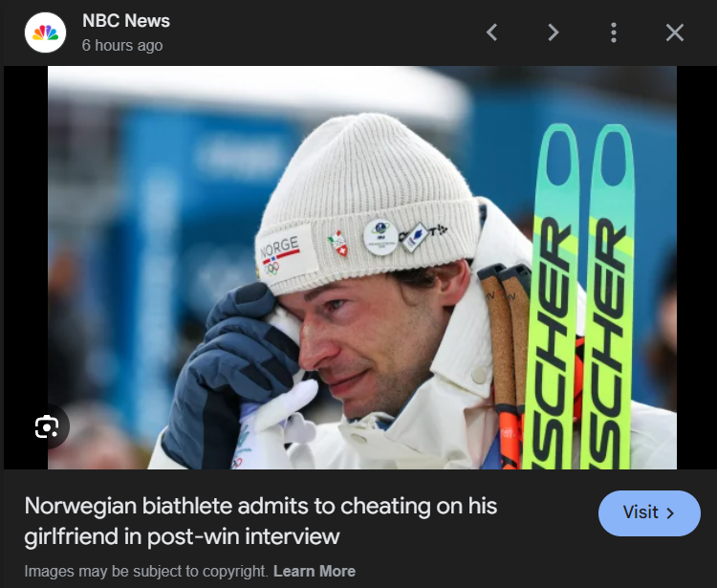This screenshot has height=588, width=717.
Task: Click the NBC News source name
Action: click(126, 21)
